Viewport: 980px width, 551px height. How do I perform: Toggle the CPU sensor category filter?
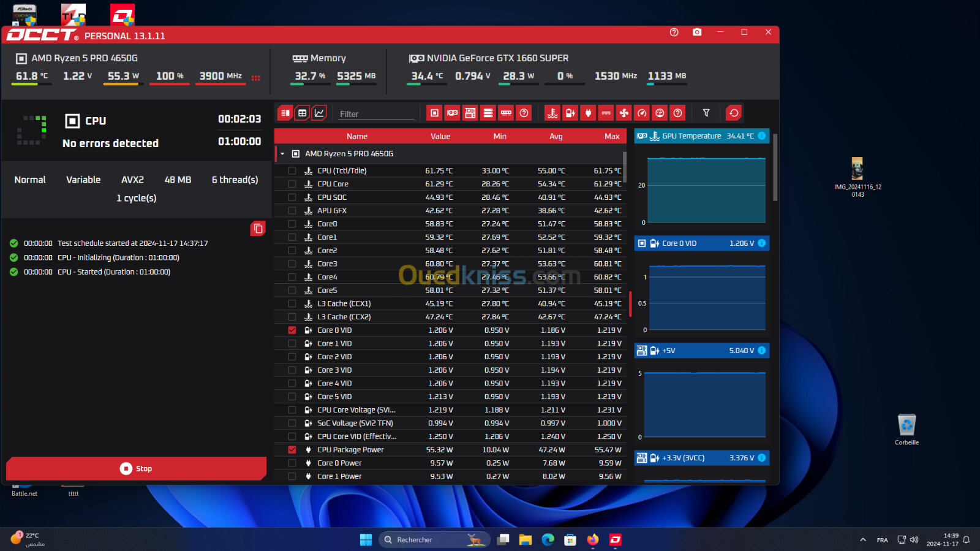tap(434, 113)
